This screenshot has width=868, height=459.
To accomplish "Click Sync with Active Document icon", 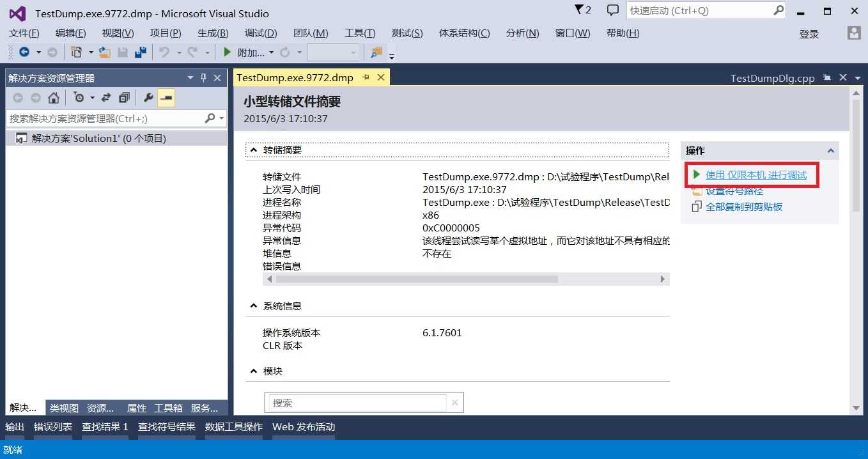I will coord(106,98).
